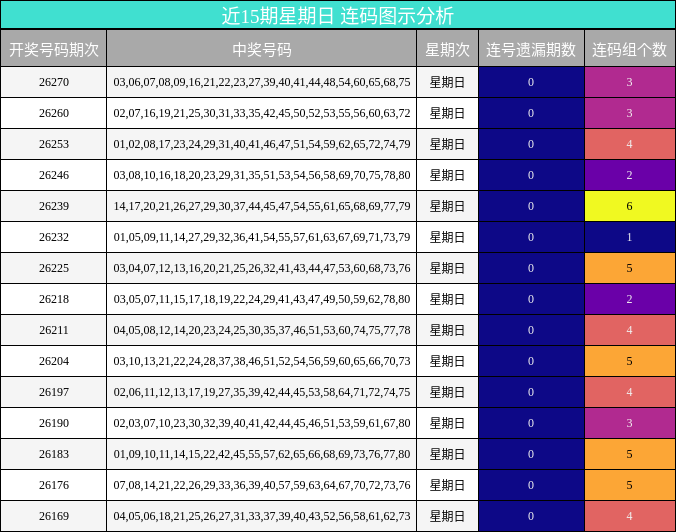Viewport: 676px width, 532px height.
Task: Click the 0 omission value in row 26239
Action: coord(531,206)
